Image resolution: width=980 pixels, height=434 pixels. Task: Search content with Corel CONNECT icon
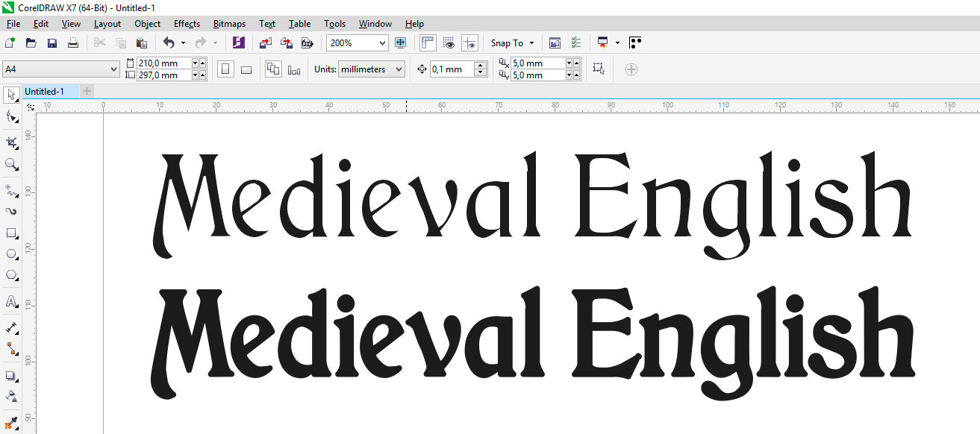click(239, 43)
